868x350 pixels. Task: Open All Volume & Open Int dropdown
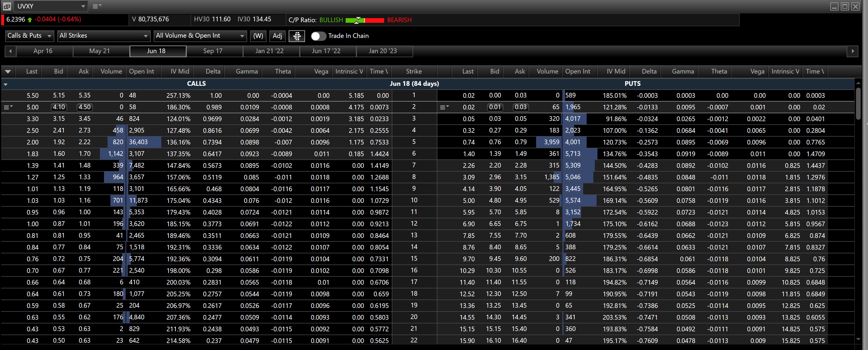coord(200,36)
